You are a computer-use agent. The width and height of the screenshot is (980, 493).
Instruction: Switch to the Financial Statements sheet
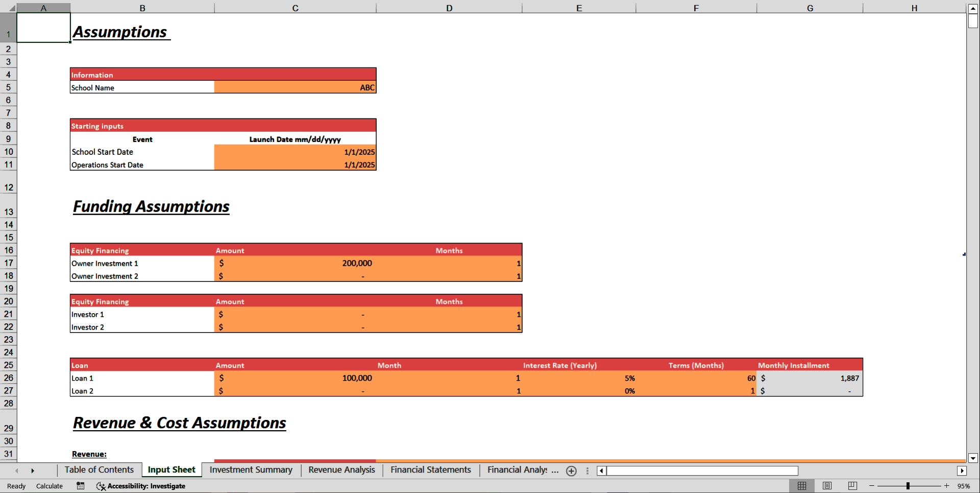[430, 469]
